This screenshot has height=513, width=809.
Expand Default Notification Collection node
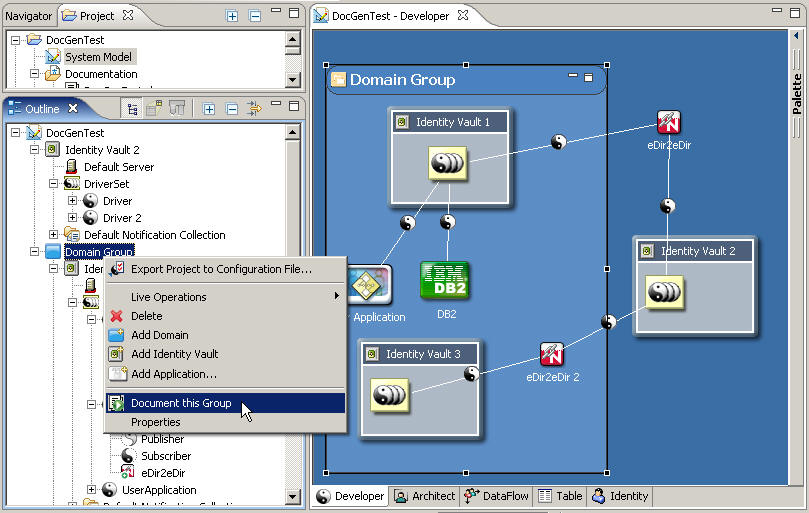coord(54,235)
